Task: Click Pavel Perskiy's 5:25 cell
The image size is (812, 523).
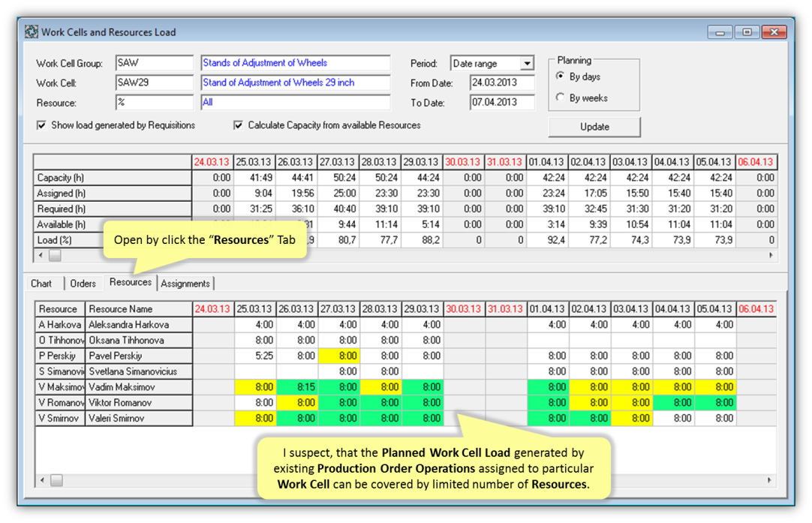Action: (255, 356)
